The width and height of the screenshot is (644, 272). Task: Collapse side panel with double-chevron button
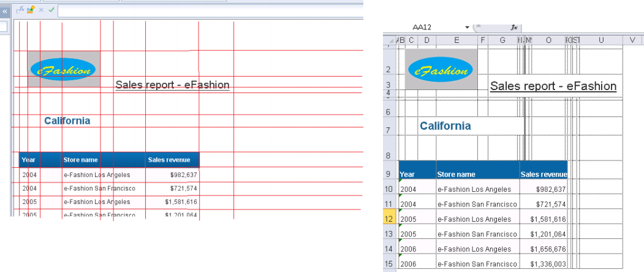click(6, 10)
